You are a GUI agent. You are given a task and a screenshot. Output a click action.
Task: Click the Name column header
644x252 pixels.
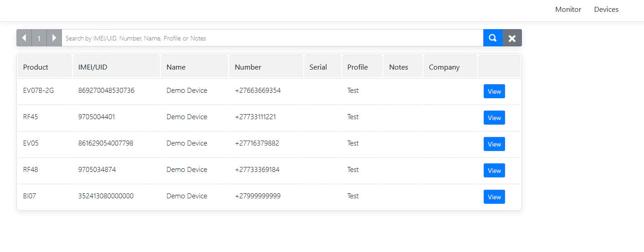pos(176,67)
